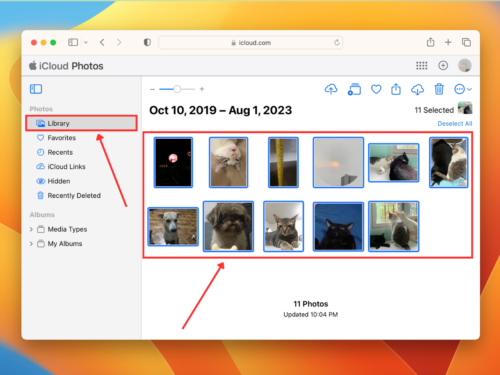
Task: Select Library in the sidebar
Action: (81, 123)
